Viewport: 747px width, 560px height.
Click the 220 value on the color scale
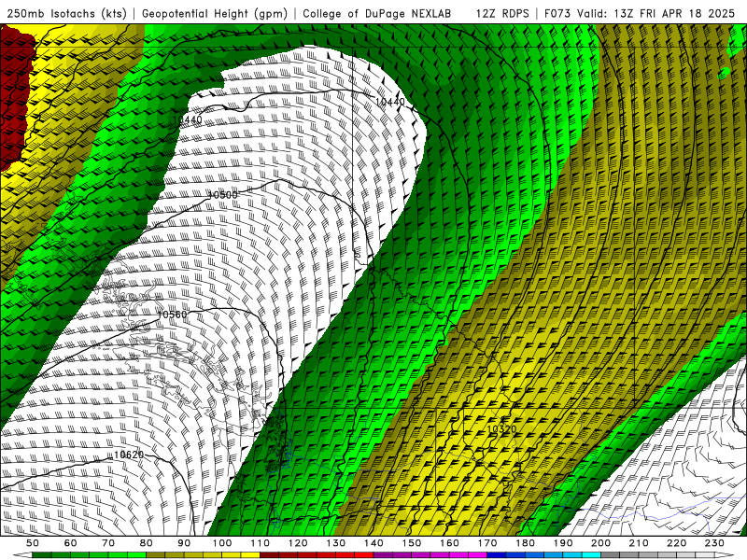[x=676, y=543]
